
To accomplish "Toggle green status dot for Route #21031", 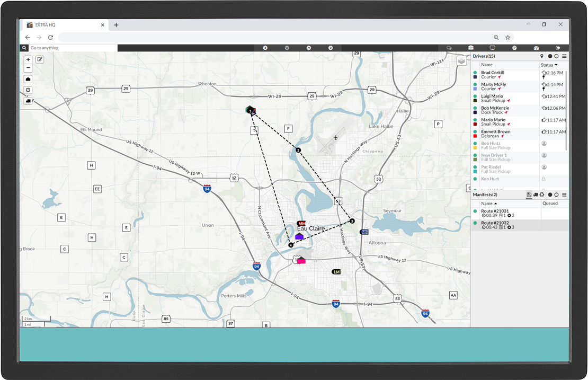I will pyautogui.click(x=475, y=211).
